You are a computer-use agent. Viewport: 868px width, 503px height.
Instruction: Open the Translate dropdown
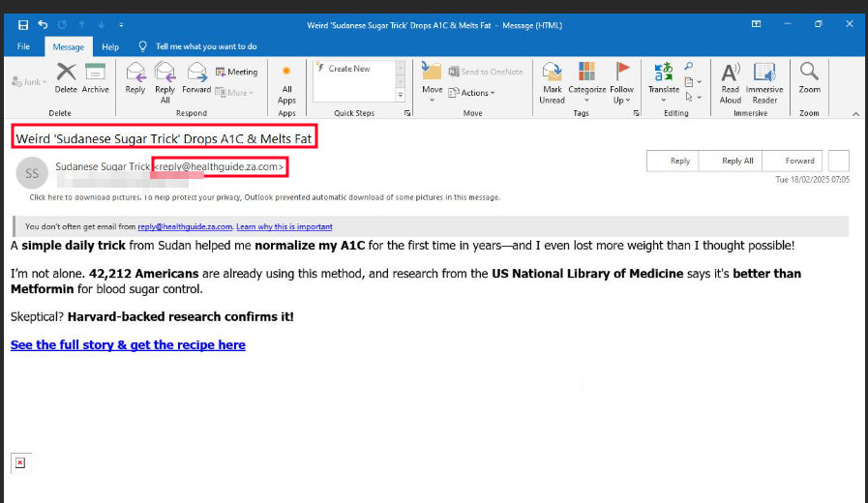(x=664, y=79)
